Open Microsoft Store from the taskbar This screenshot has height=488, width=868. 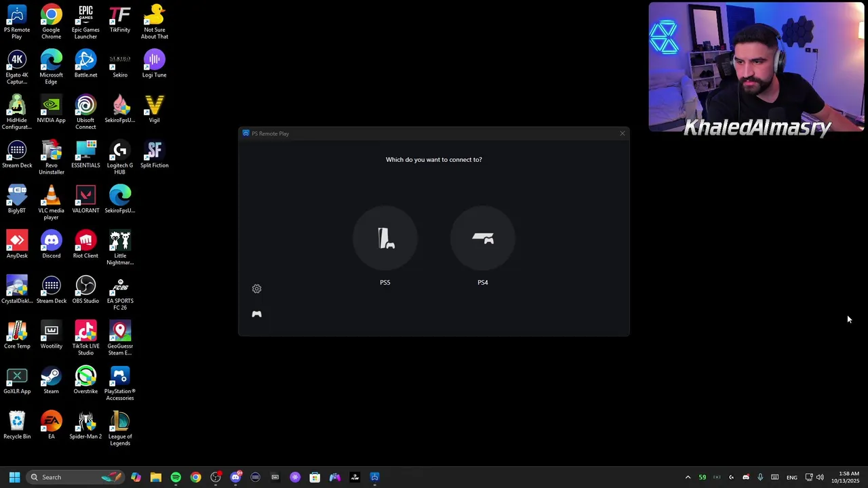(x=315, y=477)
